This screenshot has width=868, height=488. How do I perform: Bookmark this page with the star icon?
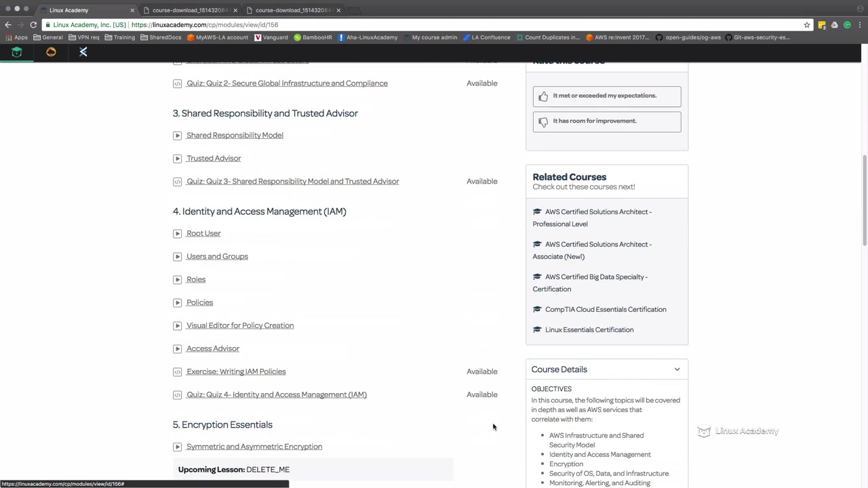coord(807,24)
